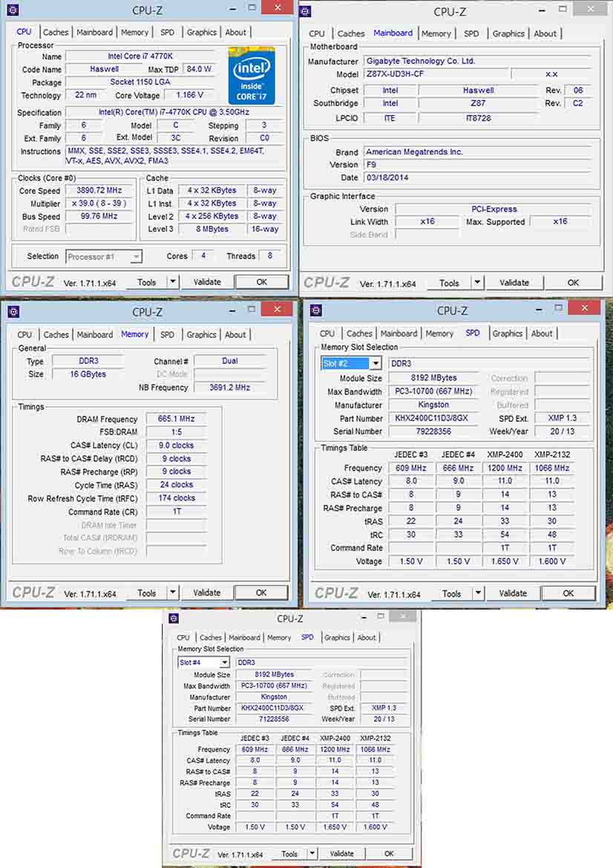The height and width of the screenshot is (868, 613).
Task: Switch to Caches tab in the Slot #4 SPD window
Action: tap(211, 638)
